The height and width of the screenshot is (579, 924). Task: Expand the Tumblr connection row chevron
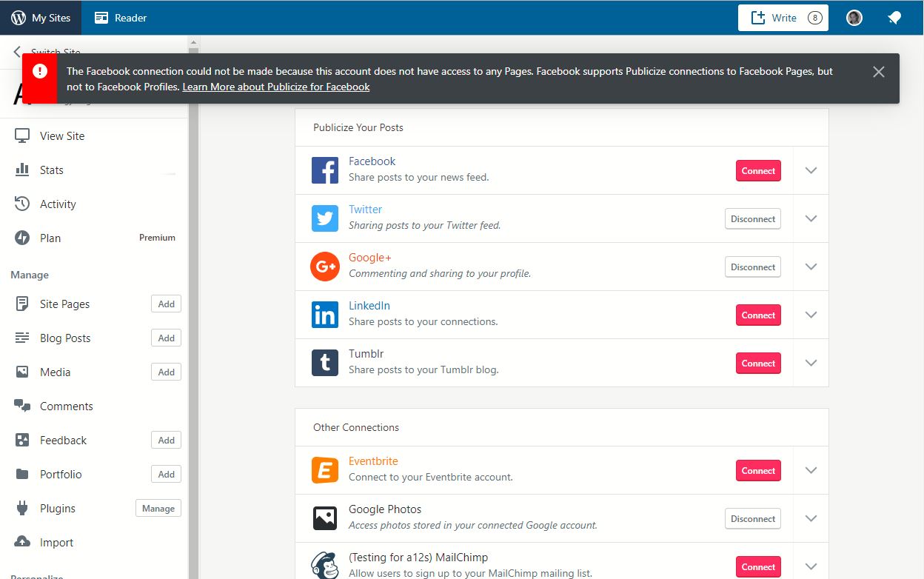point(811,363)
